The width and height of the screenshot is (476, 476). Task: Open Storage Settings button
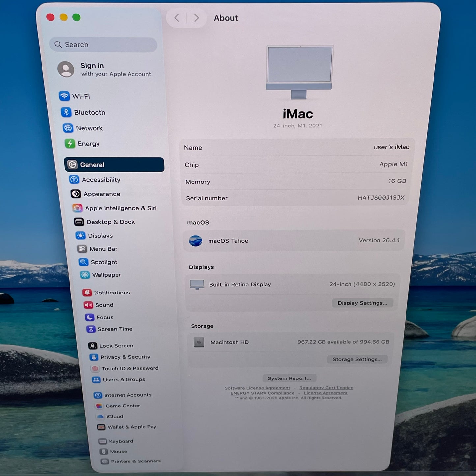click(357, 359)
